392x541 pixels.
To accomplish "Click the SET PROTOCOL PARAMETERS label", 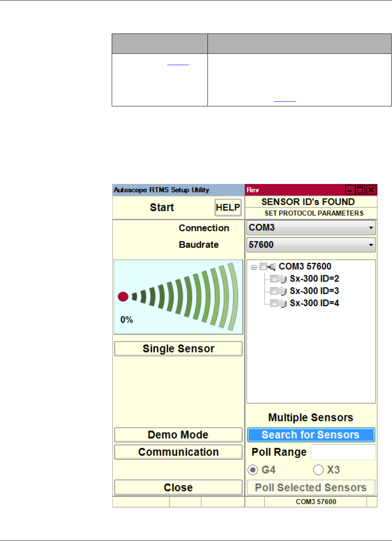I will (314, 213).
